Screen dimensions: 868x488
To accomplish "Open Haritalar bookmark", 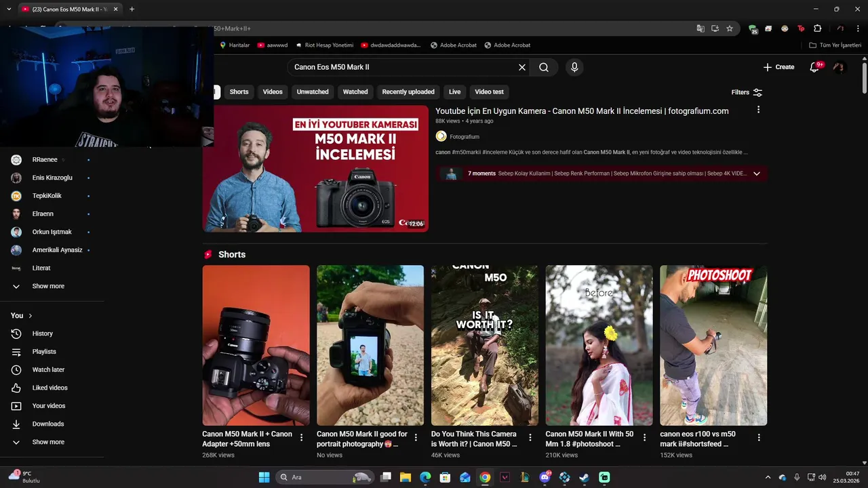I will [x=235, y=45].
